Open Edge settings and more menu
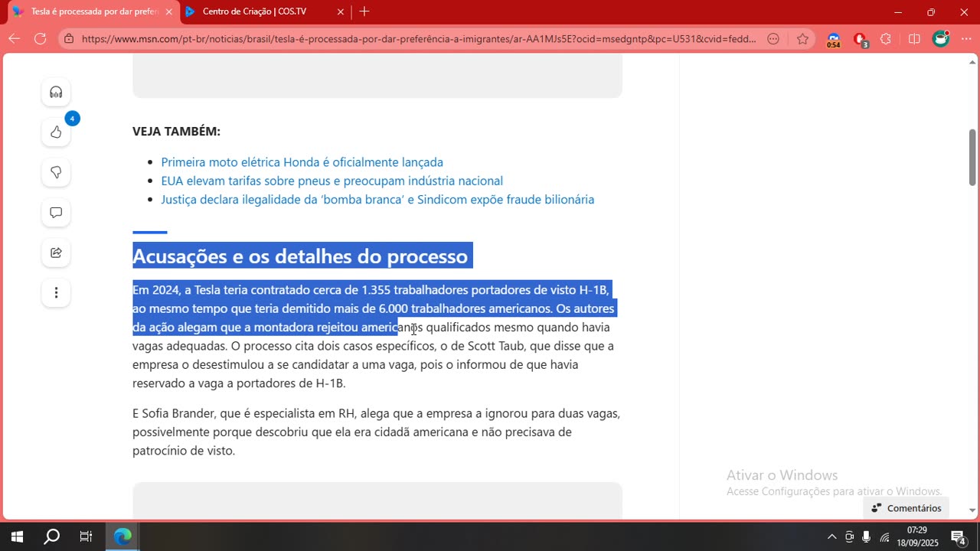 point(966,38)
